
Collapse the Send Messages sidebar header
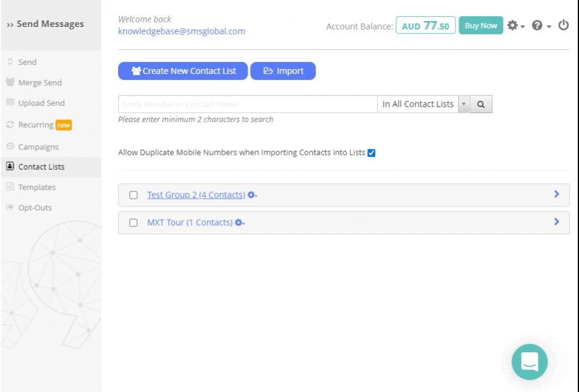[46, 25]
